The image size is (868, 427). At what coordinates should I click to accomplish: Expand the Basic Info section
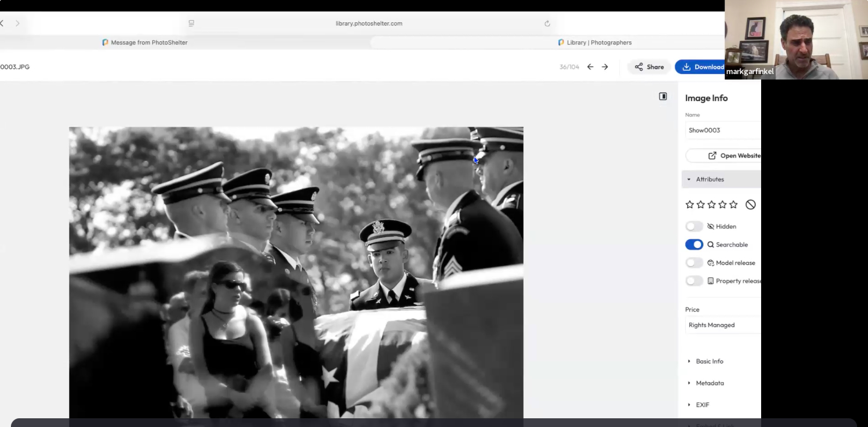tap(709, 361)
